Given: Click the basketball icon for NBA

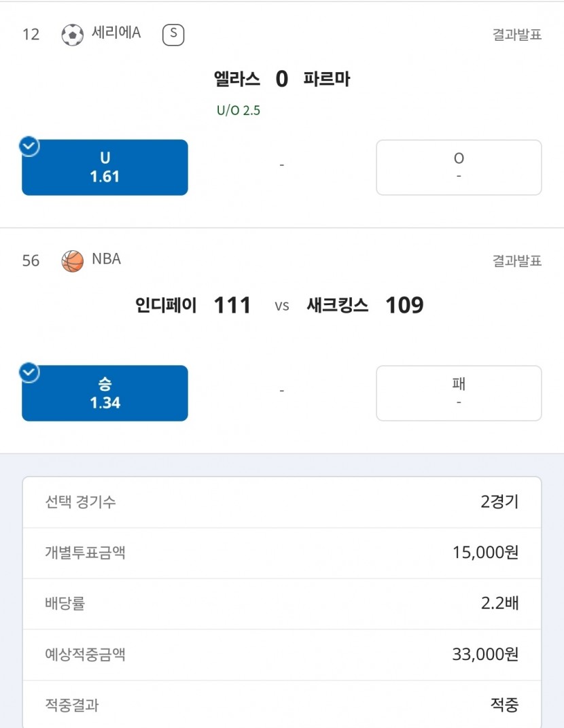Looking at the screenshot, I should (73, 261).
